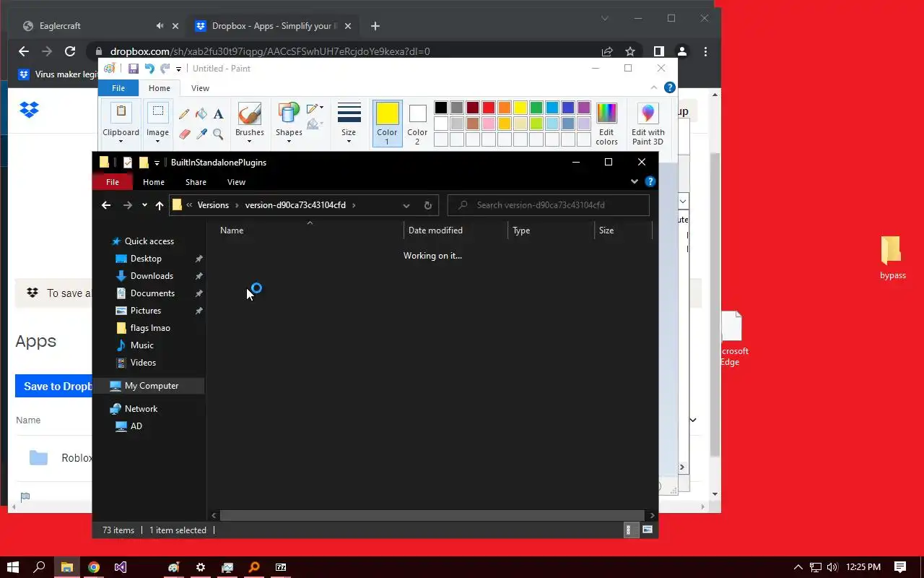Click Edit with Paint 3D
Image resolution: width=924 pixels, height=578 pixels.
pos(648,124)
